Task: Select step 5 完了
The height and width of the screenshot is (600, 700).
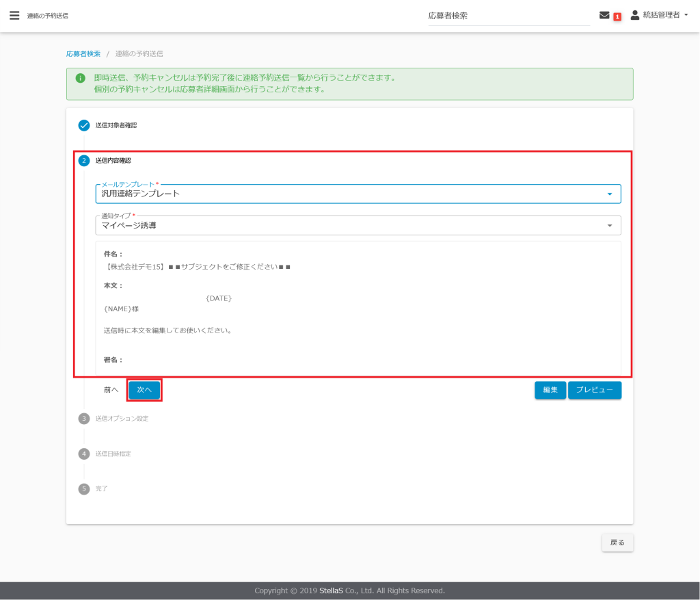Action: click(x=84, y=488)
